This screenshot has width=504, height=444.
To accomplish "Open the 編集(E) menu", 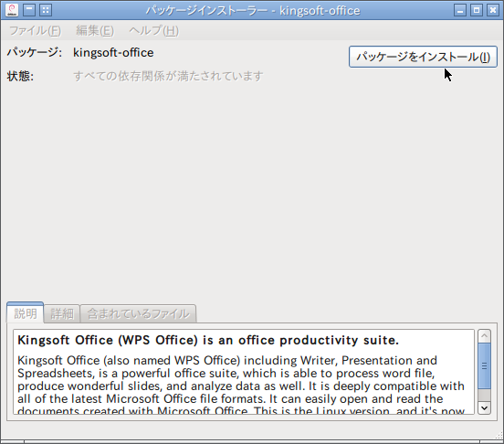I will pyautogui.click(x=95, y=31).
